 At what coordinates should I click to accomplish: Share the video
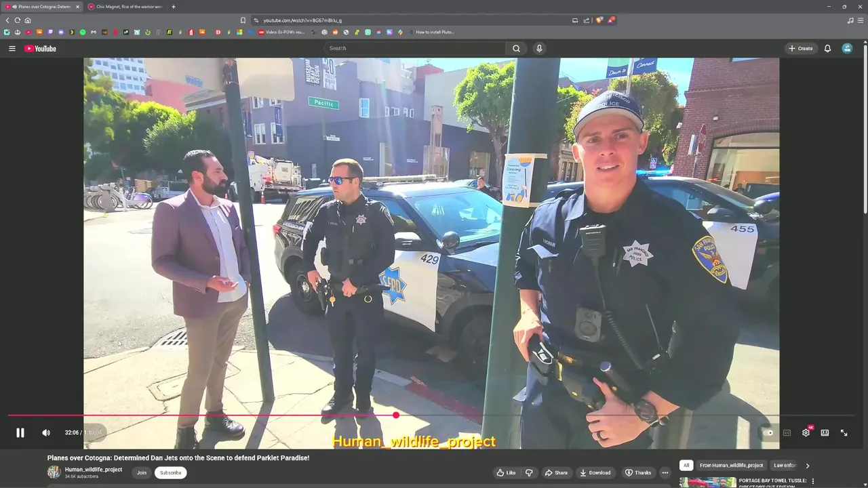557,472
